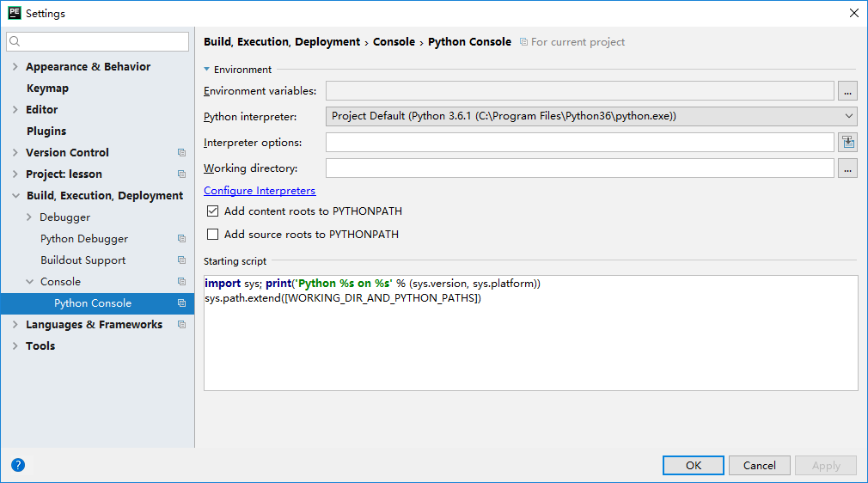Click the Cancel button
Screen dimensions: 868x483
tap(759, 465)
